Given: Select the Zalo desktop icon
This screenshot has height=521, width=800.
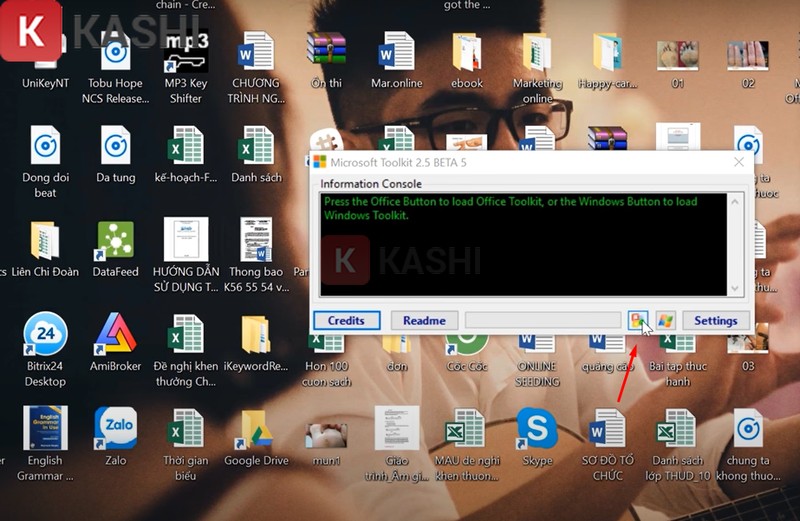Looking at the screenshot, I should pos(116,429).
